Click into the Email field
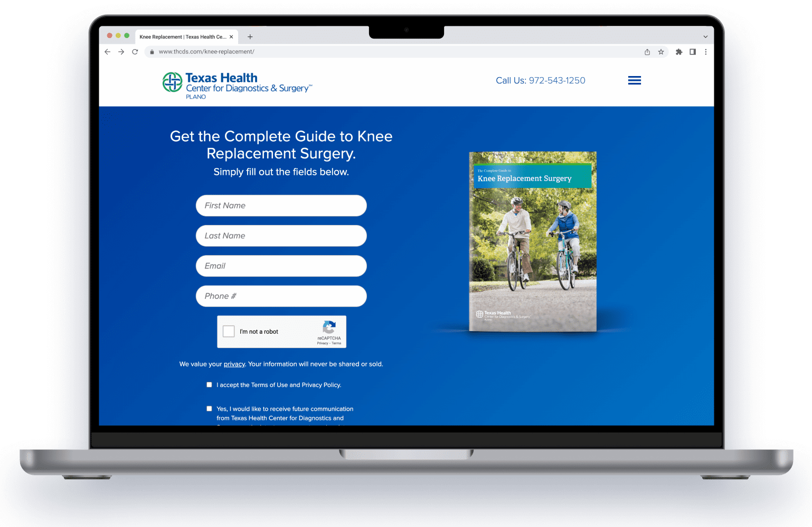The height and width of the screenshot is (527, 812). point(281,266)
